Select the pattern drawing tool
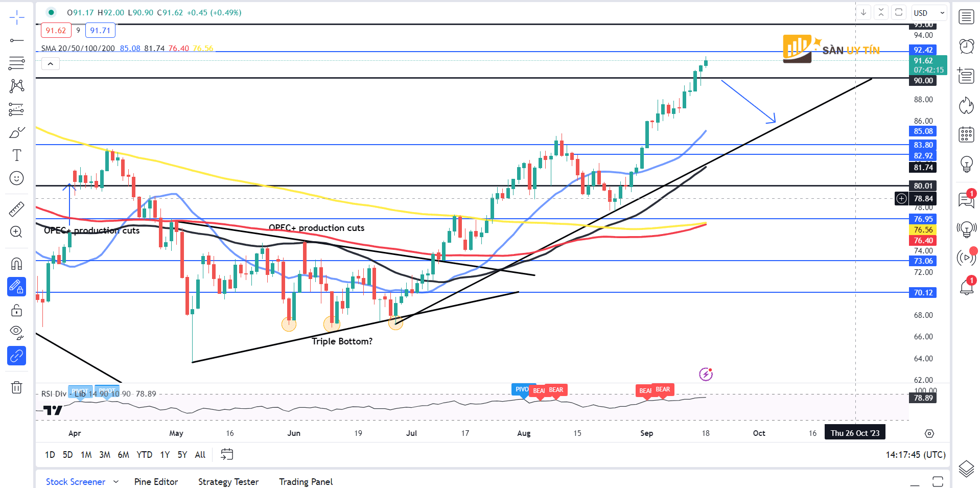 (x=17, y=86)
